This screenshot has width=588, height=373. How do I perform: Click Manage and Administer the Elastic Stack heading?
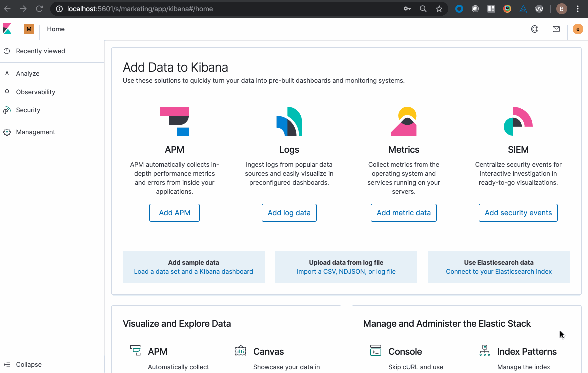(447, 324)
